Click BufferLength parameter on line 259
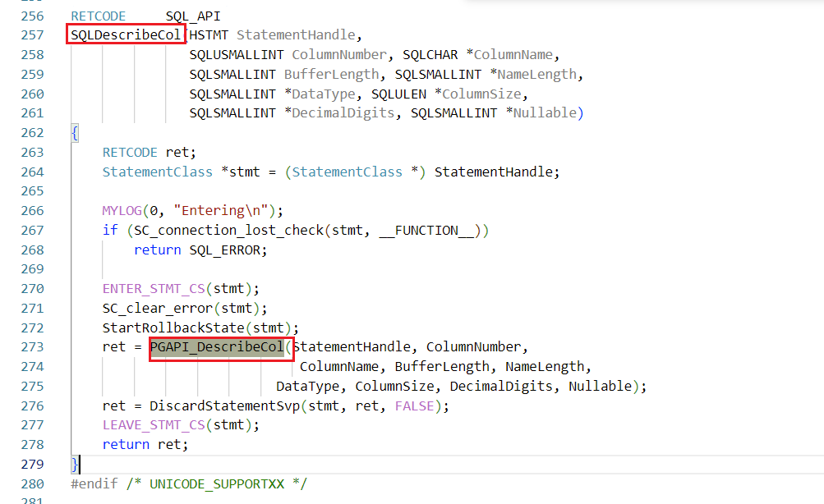Viewport: 824px width, 504px height. pos(331,75)
